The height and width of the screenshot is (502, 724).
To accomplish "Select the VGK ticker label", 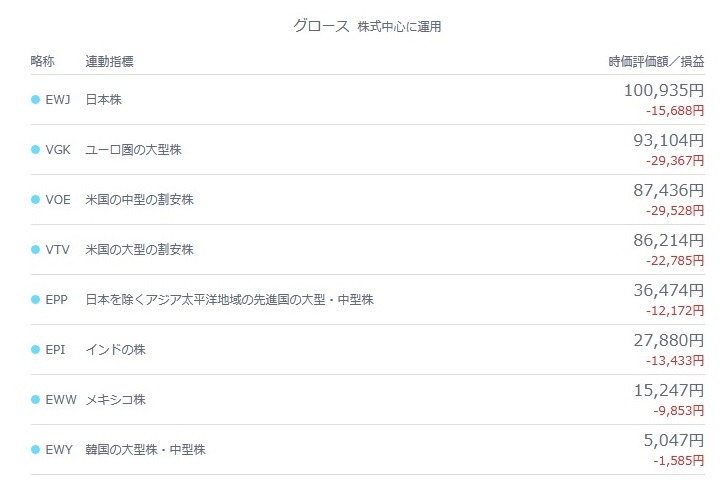I will pos(58,150).
